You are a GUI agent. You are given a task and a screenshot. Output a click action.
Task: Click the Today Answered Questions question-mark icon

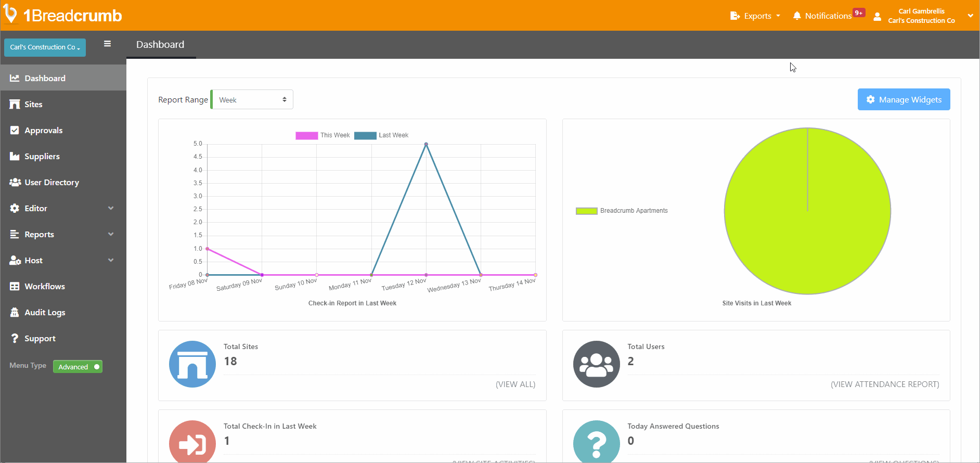pyautogui.click(x=596, y=443)
